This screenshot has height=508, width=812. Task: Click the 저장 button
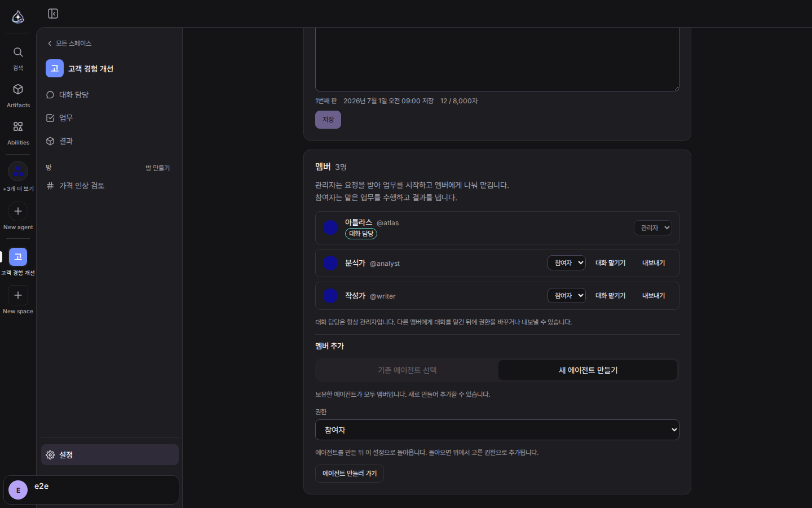328,120
